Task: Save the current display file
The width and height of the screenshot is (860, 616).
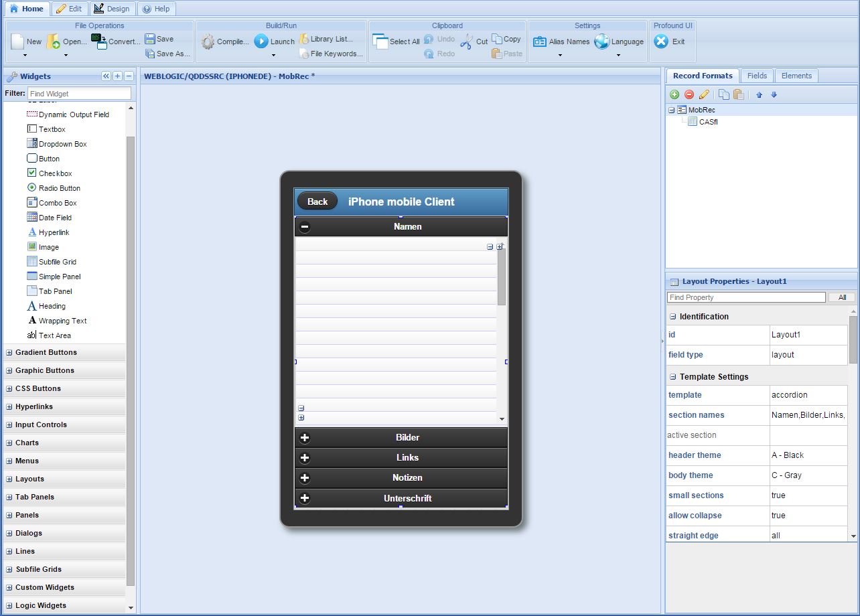Action: coord(159,39)
